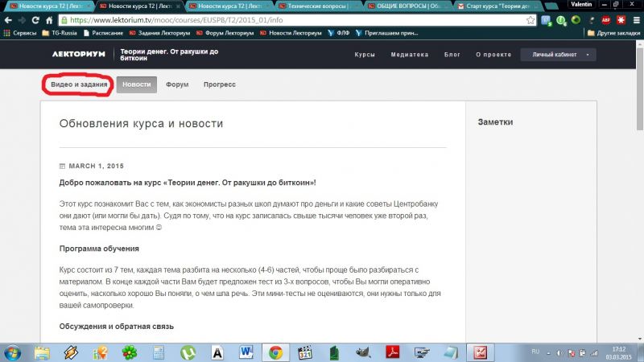644x362 pixels.
Task: Open Microsoft Word from the taskbar
Action: tap(246, 352)
